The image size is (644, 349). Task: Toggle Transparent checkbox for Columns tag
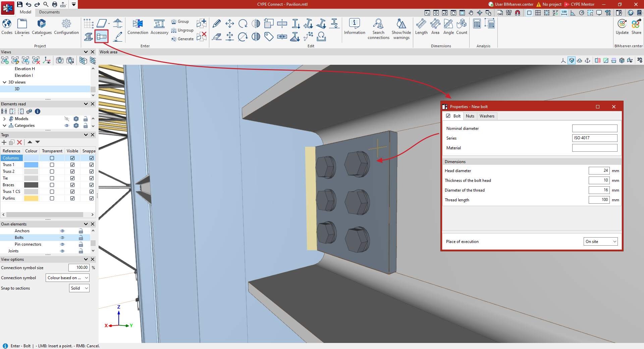coord(52,158)
